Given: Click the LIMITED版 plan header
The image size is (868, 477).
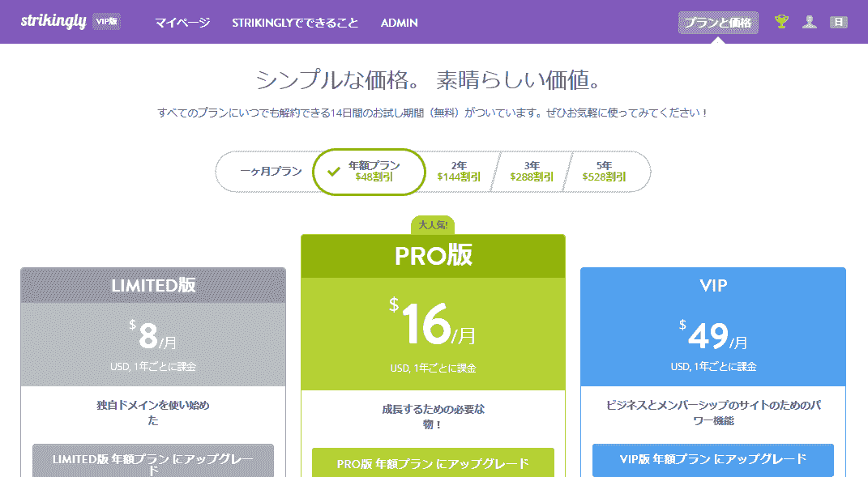Looking at the screenshot, I should pos(153,285).
